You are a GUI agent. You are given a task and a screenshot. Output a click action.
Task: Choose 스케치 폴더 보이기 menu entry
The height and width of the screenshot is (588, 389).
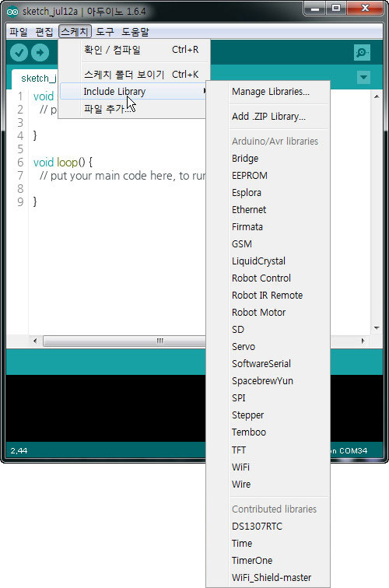(134, 74)
